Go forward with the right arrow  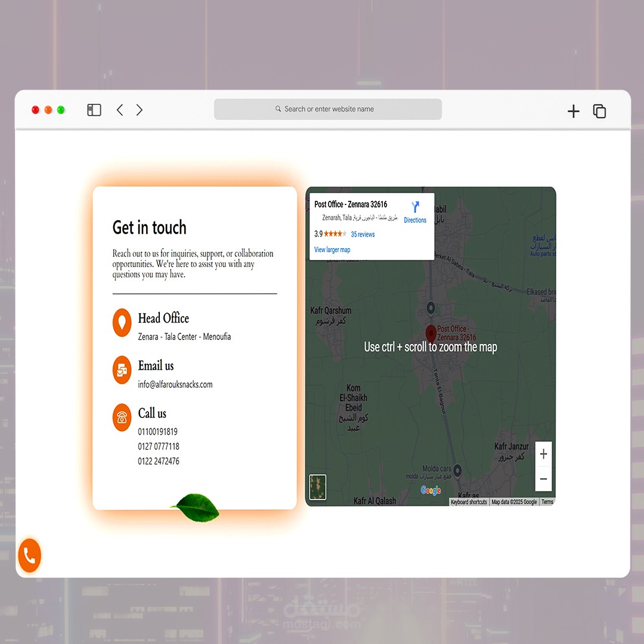[139, 110]
